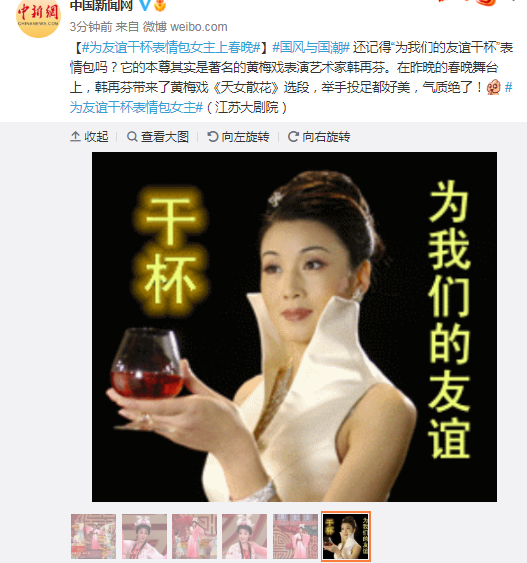Rotate image left with 向左旋转
This screenshot has width=527, height=563.
[238, 137]
